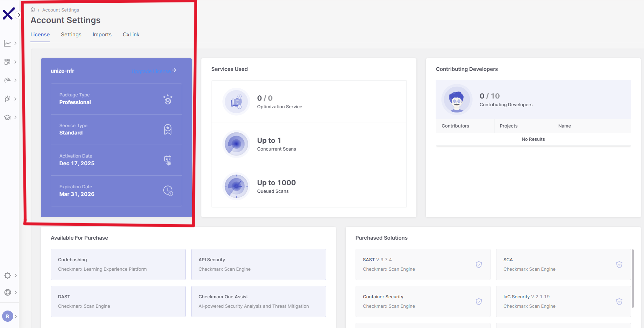Image resolution: width=644 pixels, height=328 pixels.
Task: Open the Insights chart icon in sidebar
Action: tap(7, 43)
